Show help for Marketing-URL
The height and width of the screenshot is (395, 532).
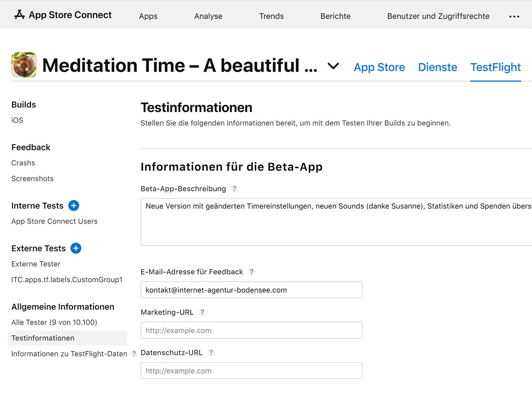(x=202, y=312)
